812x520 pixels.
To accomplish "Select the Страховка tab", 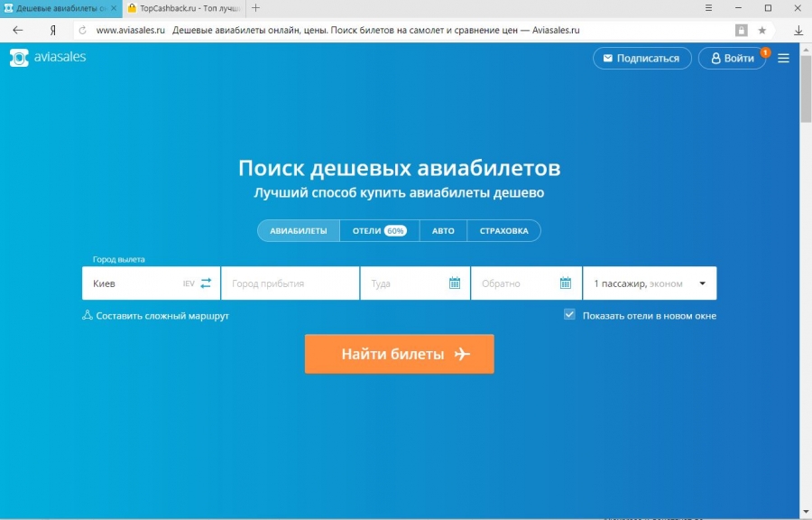I will (503, 231).
